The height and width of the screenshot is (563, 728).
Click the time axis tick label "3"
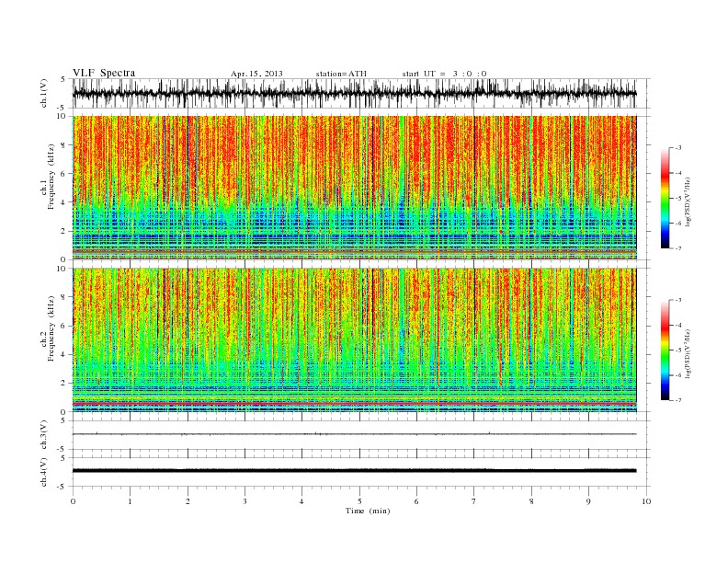tap(245, 501)
